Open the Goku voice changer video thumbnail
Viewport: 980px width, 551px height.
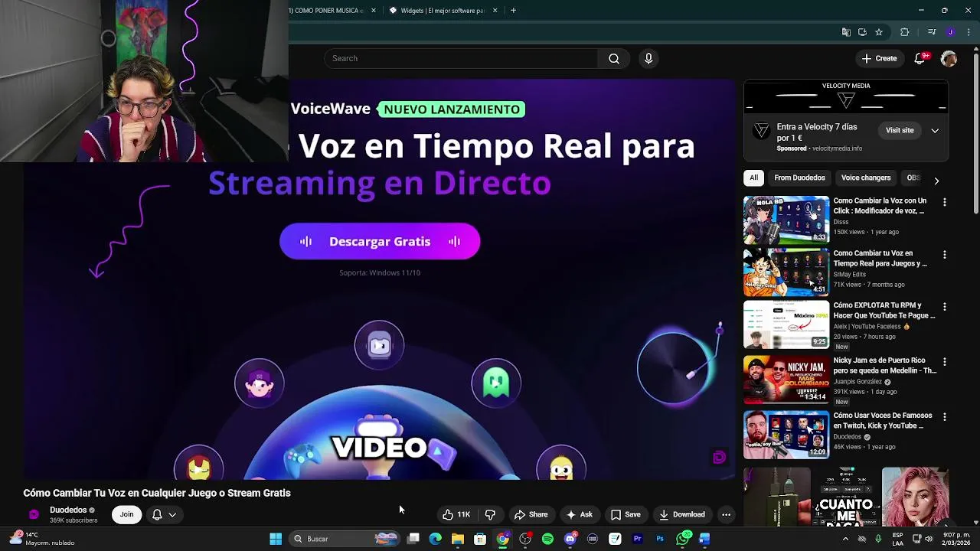[x=786, y=272]
